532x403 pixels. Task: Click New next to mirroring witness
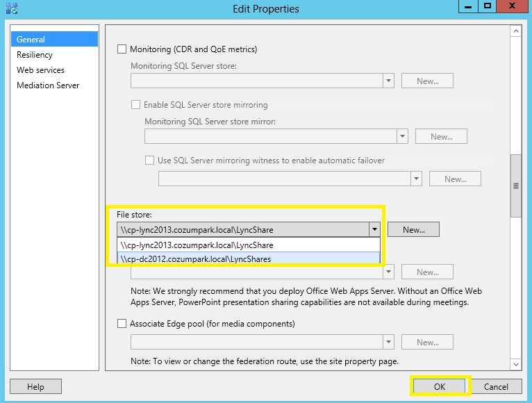[456, 179]
